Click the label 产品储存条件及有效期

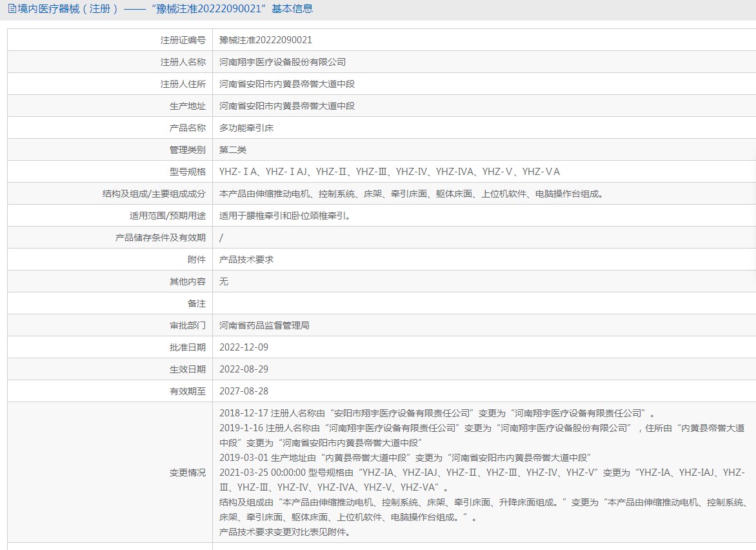click(161, 238)
